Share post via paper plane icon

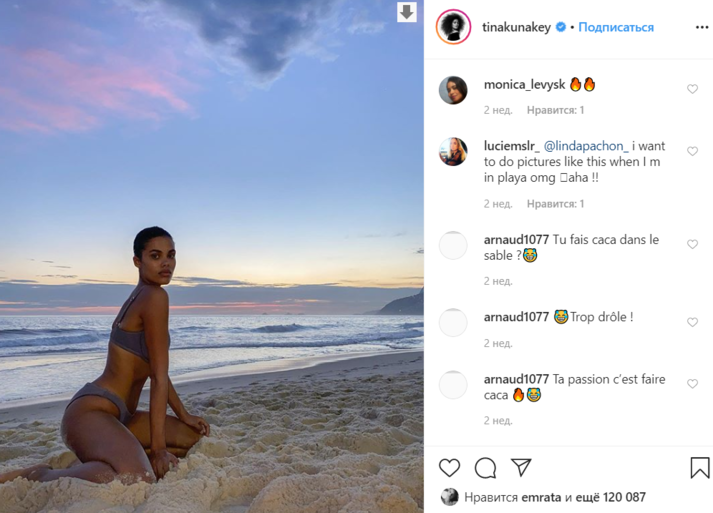point(521,467)
